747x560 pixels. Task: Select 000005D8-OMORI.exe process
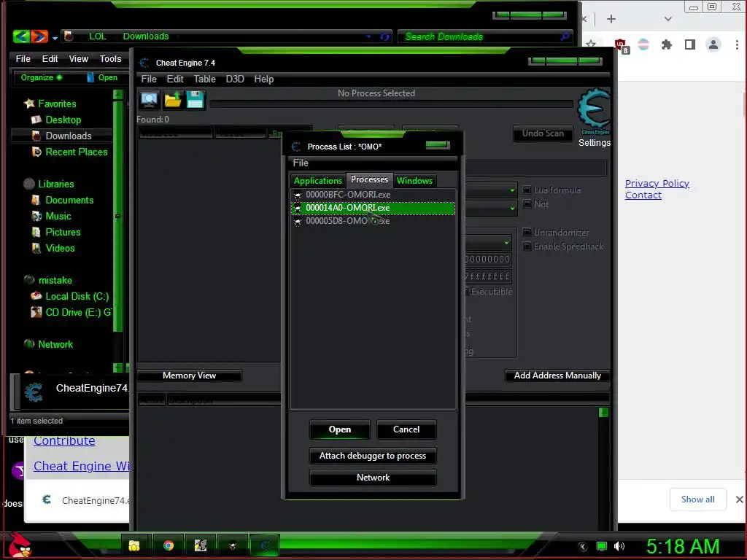tap(373, 221)
